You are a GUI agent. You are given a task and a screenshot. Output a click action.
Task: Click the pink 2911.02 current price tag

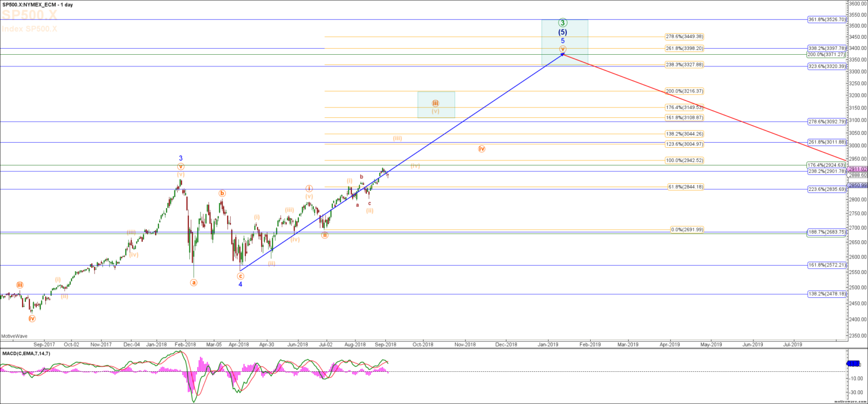pyautogui.click(x=857, y=169)
